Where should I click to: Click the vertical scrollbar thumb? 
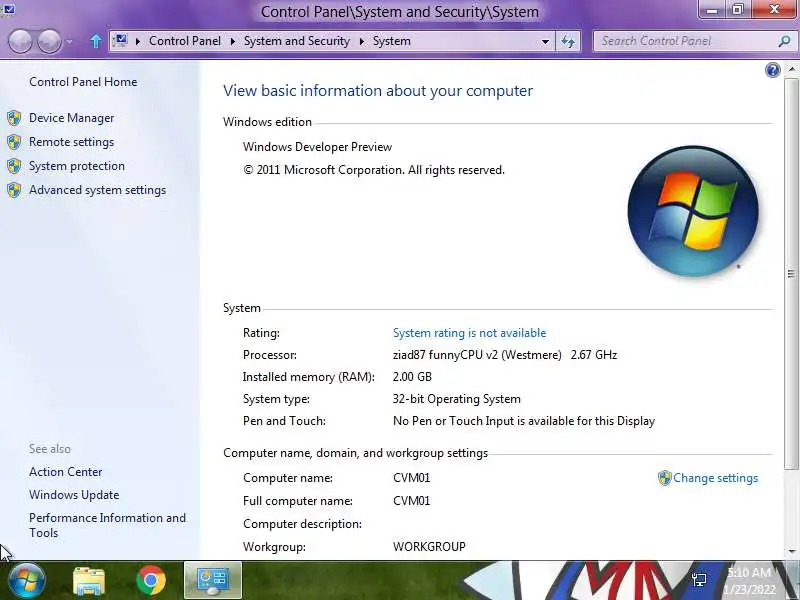791,273
